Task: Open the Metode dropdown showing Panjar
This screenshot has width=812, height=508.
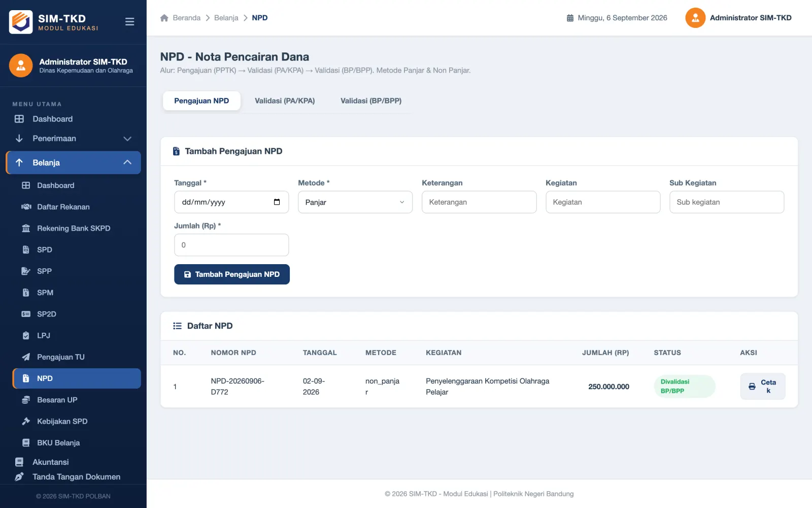Action: tap(355, 202)
